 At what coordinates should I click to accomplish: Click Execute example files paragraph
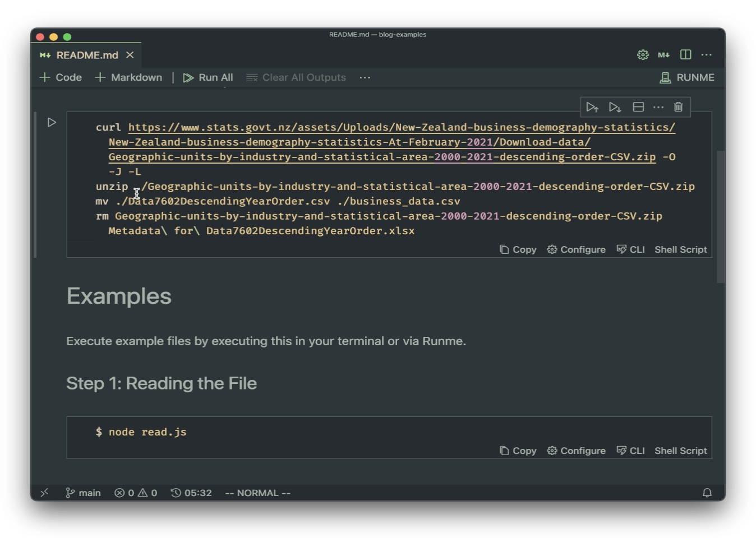[x=266, y=341]
